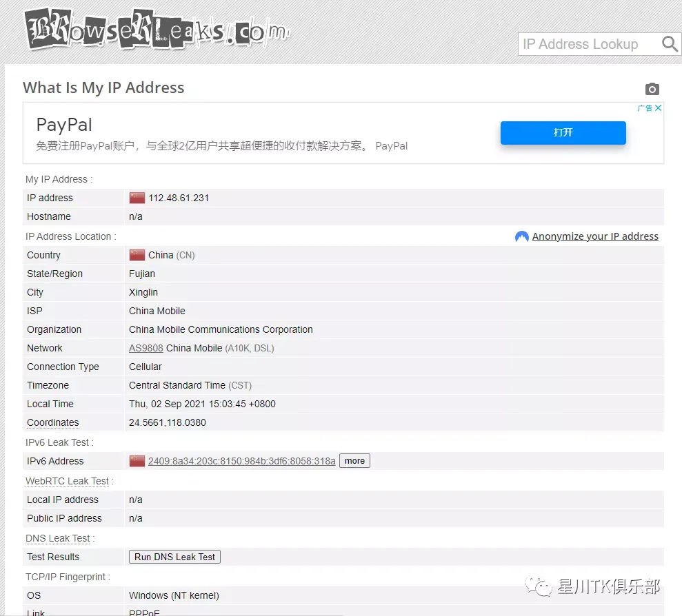
Task: Click the What Is My IP Address heading
Action: click(103, 88)
